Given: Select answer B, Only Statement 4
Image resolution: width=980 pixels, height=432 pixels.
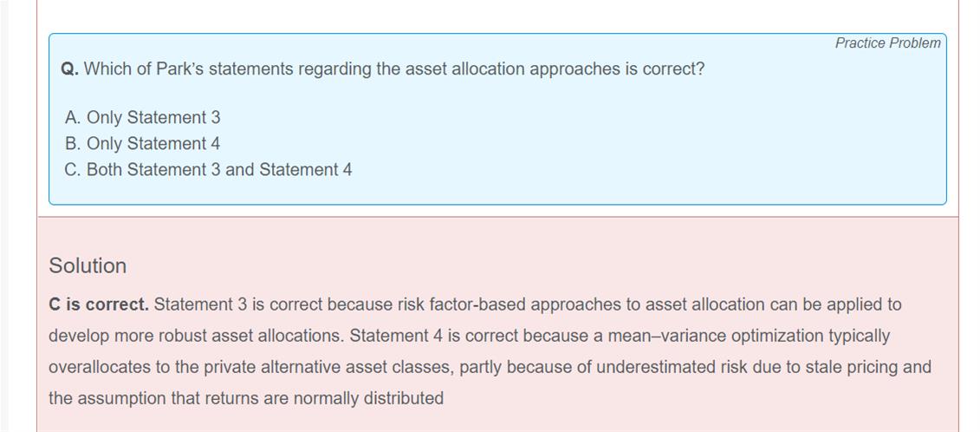Looking at the screenshot, I should click(142, 143).
